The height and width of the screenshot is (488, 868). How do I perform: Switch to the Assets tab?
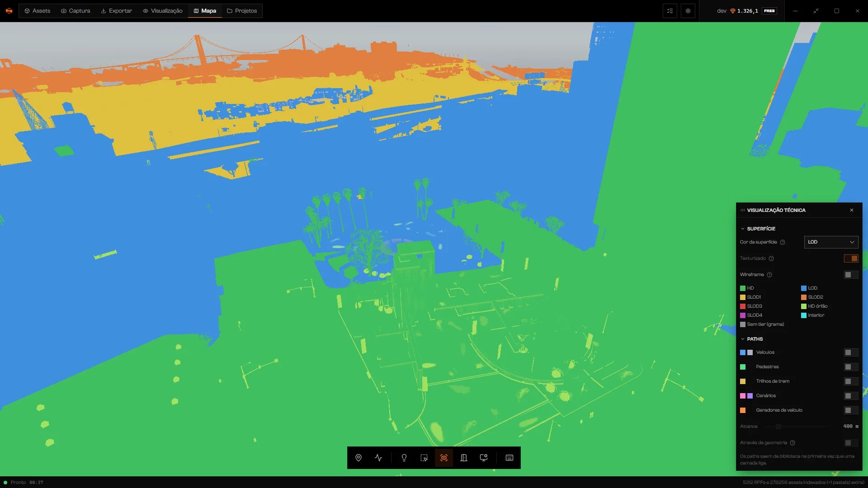pos(38,11)
